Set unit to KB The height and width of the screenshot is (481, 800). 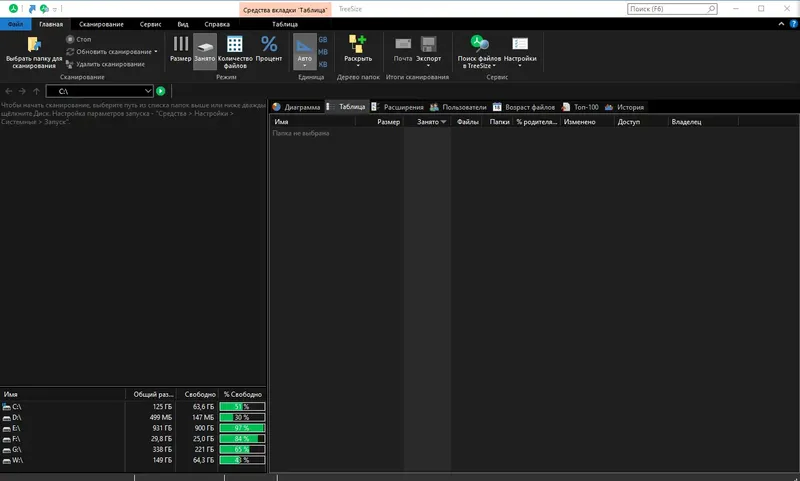pos(323,64)
